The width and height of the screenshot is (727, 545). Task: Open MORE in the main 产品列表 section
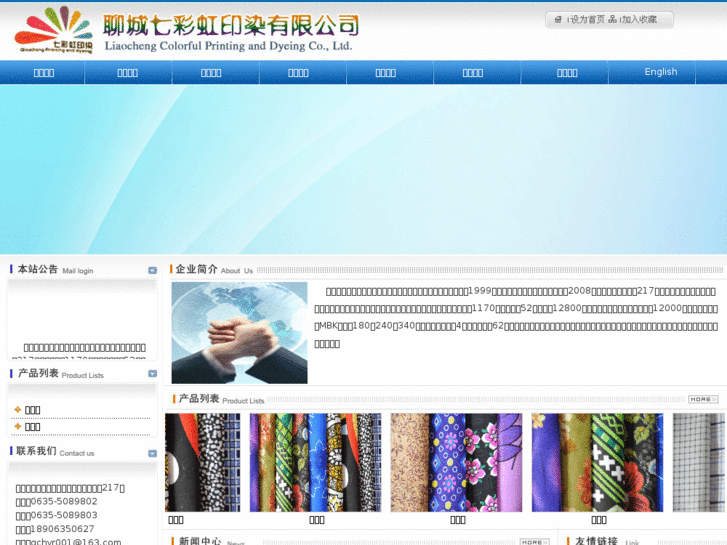(703, 399)
